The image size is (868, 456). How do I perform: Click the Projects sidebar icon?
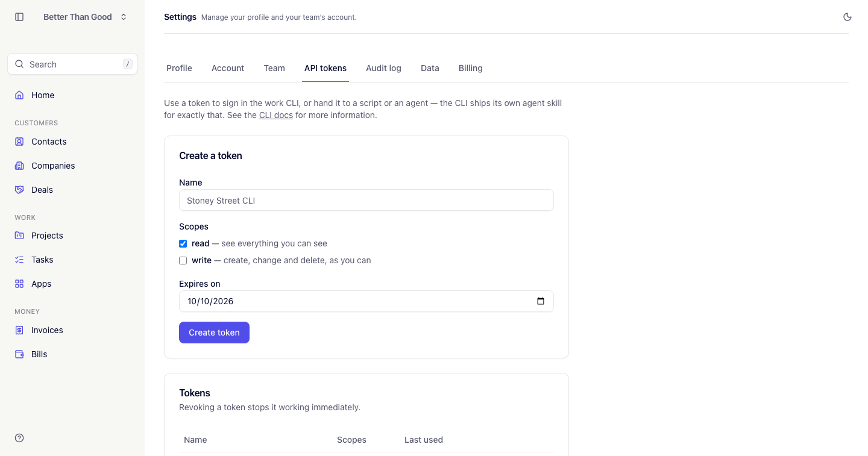click(x=19, y=236)
